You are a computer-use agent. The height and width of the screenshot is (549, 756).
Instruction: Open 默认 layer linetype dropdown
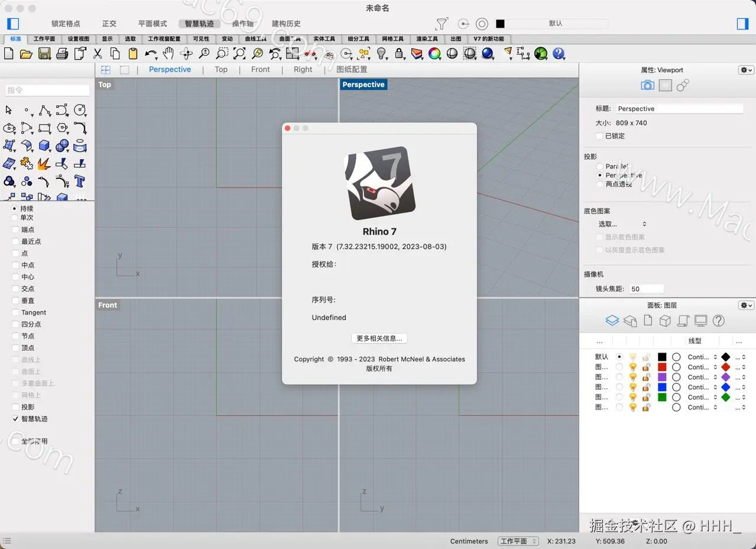[702, 357]
